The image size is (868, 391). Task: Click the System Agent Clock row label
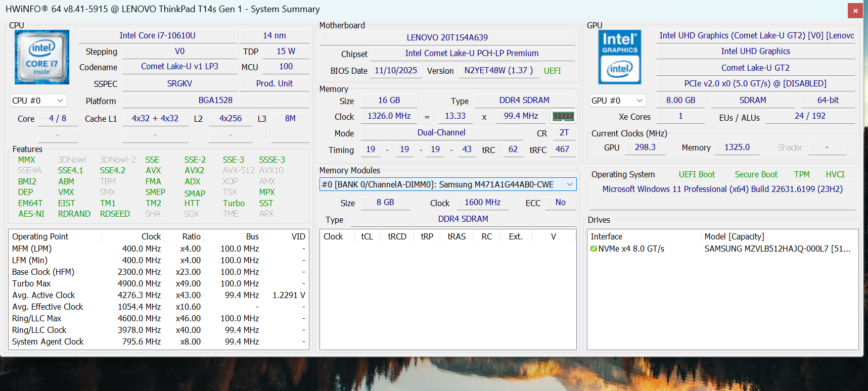[48, 341]
